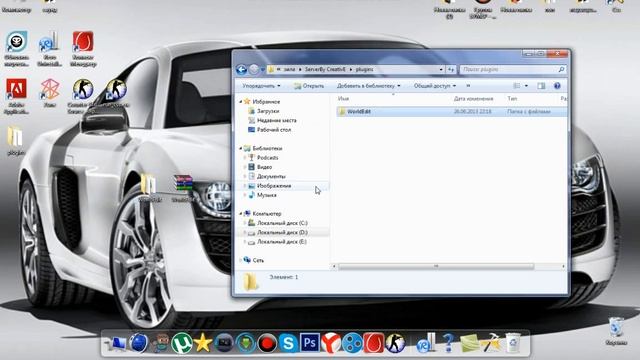Select the Zune desktop shortcut
The width and height of the screenshot is (640, 360).
[50, 94]
